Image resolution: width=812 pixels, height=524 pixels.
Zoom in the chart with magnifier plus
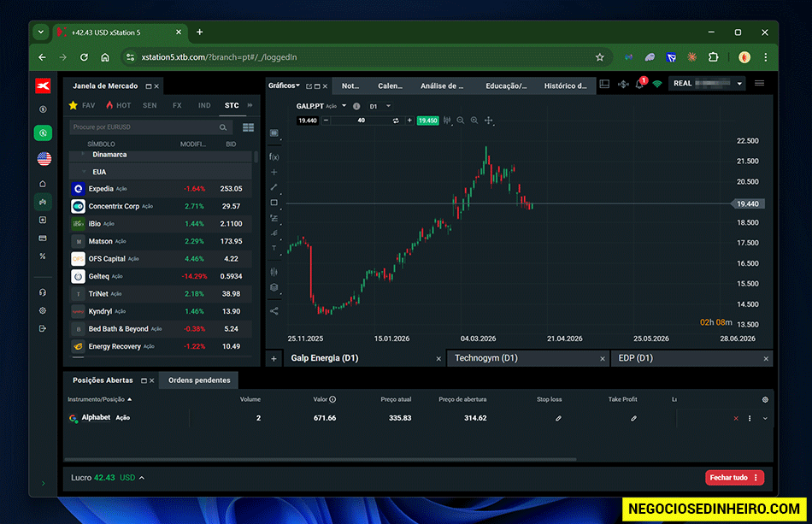pyautogui.click(x=474, y=121)
